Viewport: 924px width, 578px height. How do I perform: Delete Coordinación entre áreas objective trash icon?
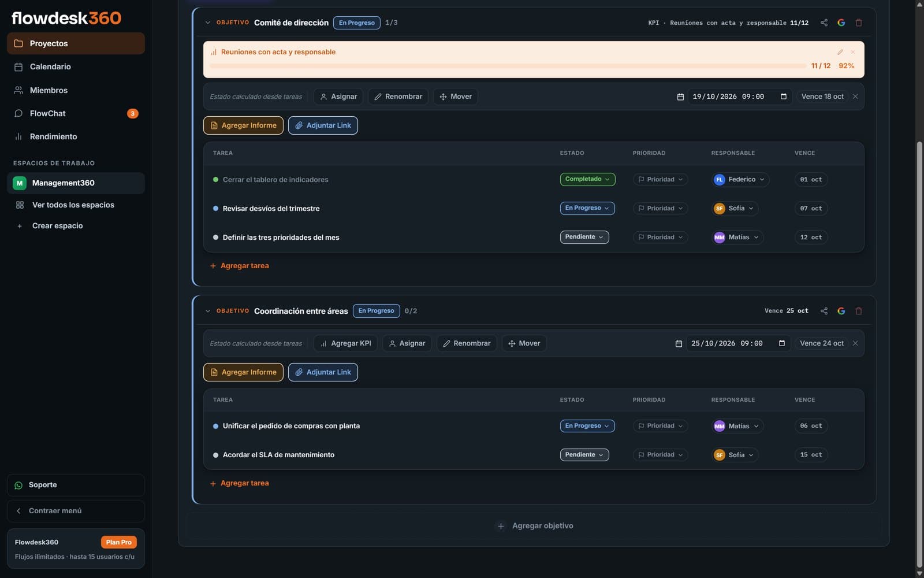[x=859, y=311]
